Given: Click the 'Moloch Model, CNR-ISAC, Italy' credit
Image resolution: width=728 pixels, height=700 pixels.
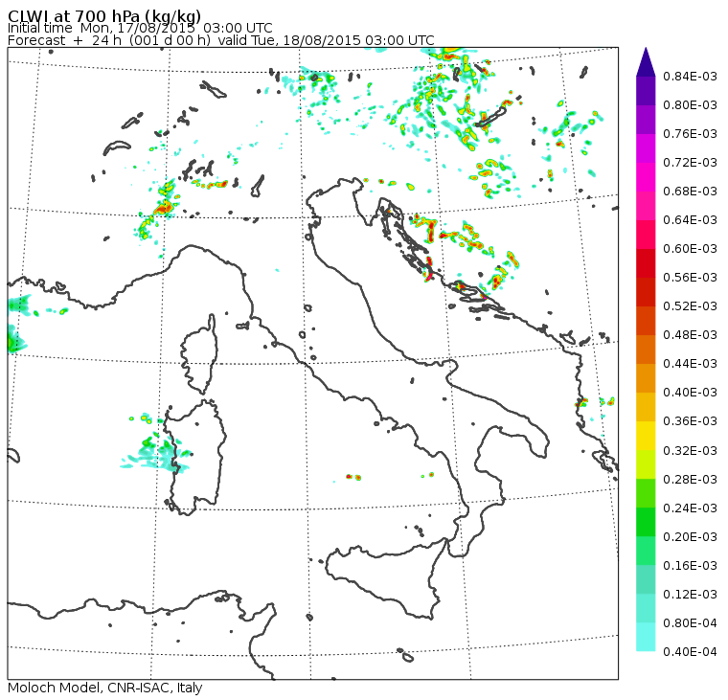Looking at the screenshot, I should [x=105, y=688].
